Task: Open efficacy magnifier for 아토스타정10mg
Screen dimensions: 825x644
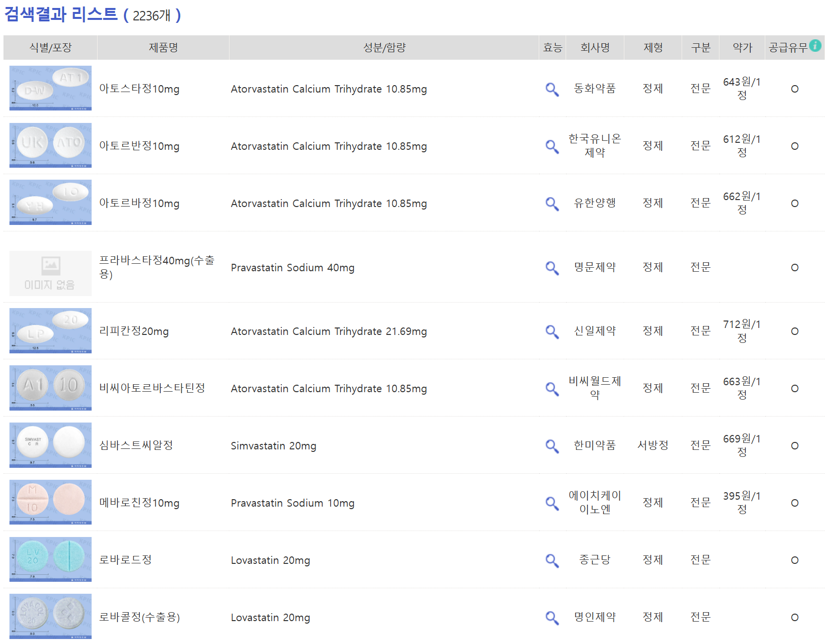Action: point(552,89)
